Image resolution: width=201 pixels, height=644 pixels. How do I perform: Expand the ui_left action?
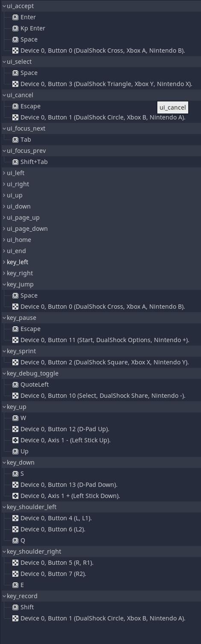click(x=4, y=173)
